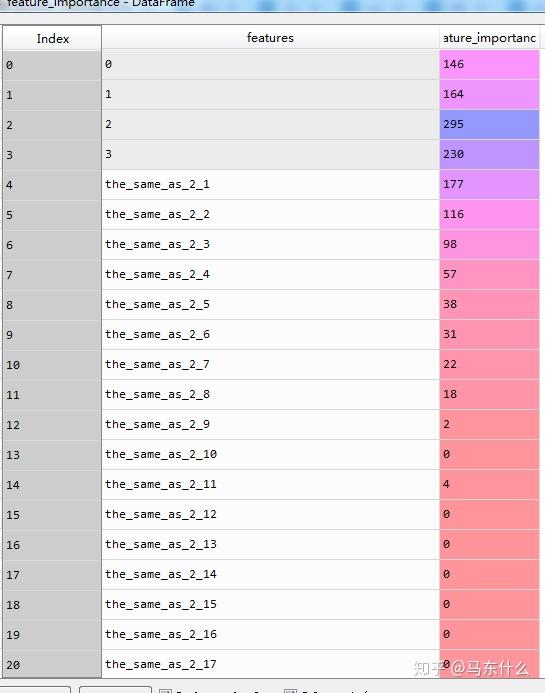The width and height of the screenshot is (545, 693).
Task: Click the Index column header
Action: [x=53, y=38]
